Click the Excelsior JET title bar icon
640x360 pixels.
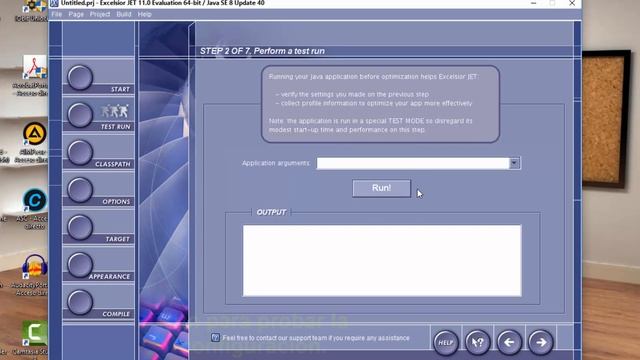pos(54,3)
